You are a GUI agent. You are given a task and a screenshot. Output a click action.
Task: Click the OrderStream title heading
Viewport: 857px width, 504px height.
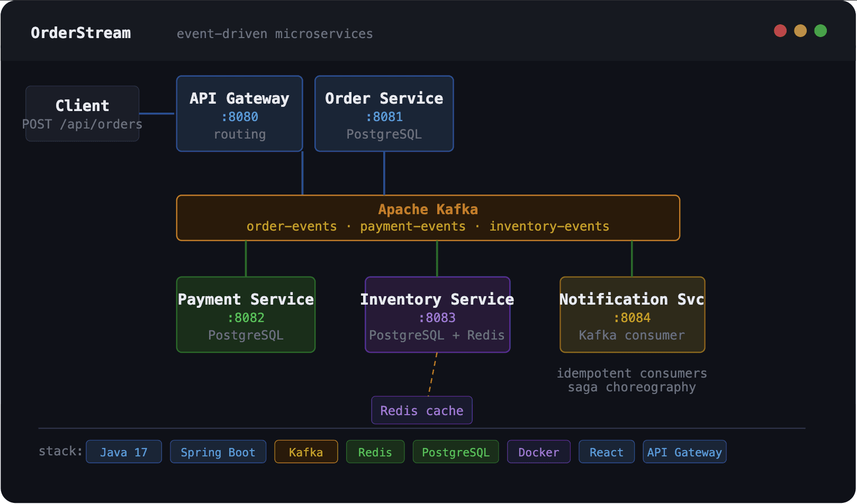[81, 33]
